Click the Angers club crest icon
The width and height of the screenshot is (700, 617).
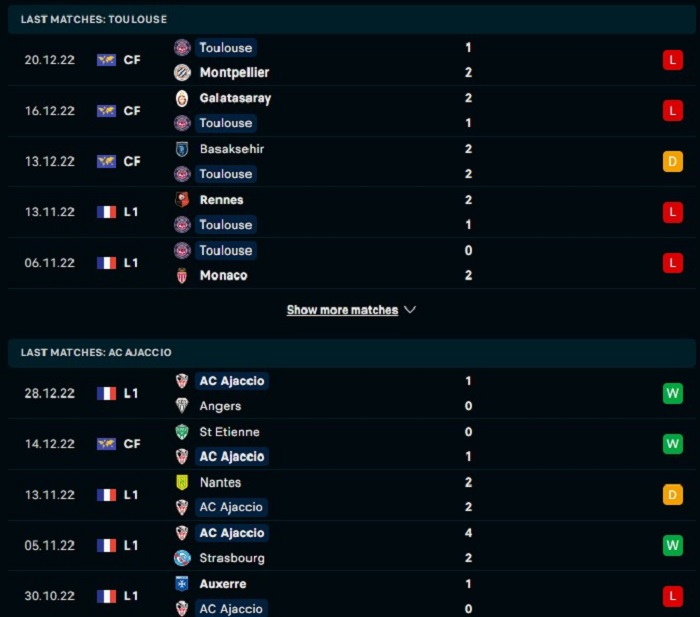tap(182, 406)
